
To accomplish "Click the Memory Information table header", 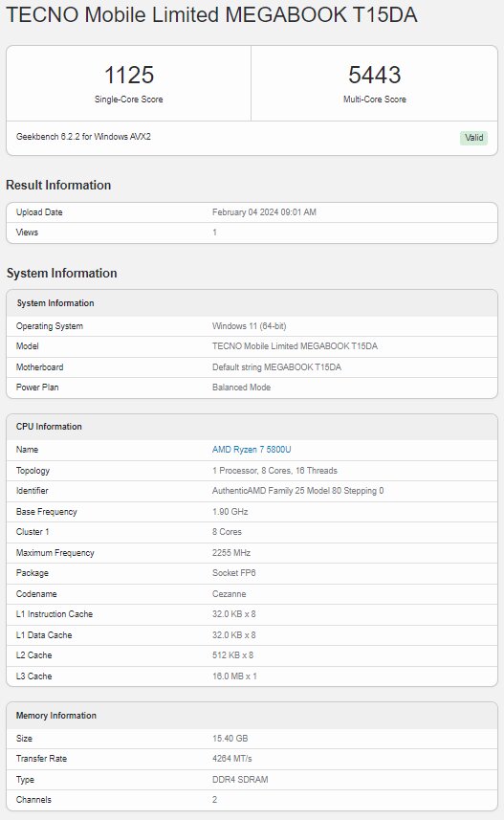I will point(252,716).
